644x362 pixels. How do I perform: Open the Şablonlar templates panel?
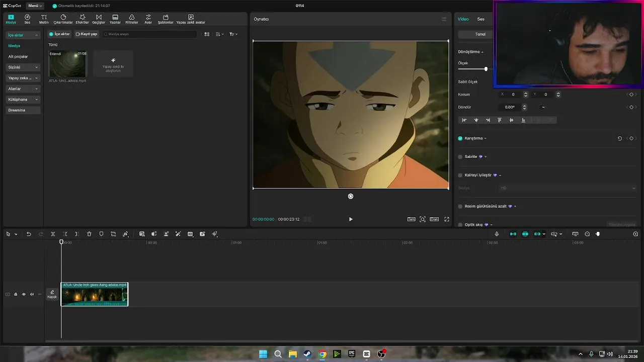tap(166, 19)
